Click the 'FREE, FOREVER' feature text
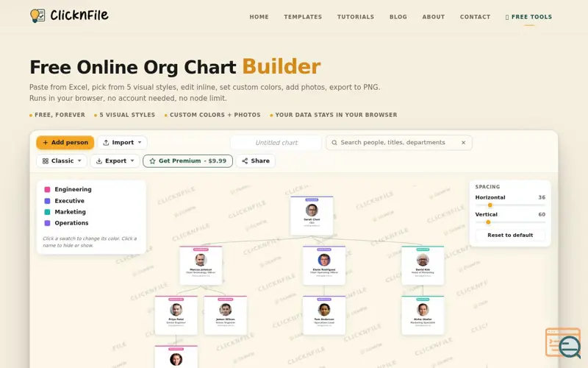 pos(60,116)
